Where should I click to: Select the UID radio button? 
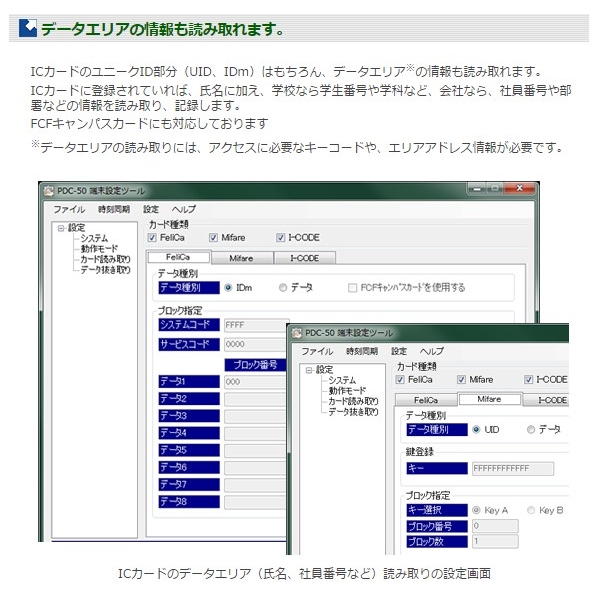(x=476, y=430)
